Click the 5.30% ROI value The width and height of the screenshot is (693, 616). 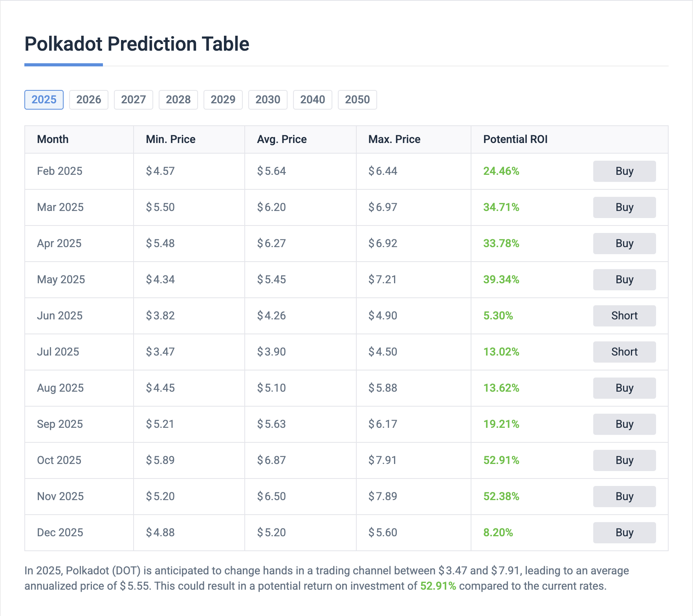tap(498, 316)
